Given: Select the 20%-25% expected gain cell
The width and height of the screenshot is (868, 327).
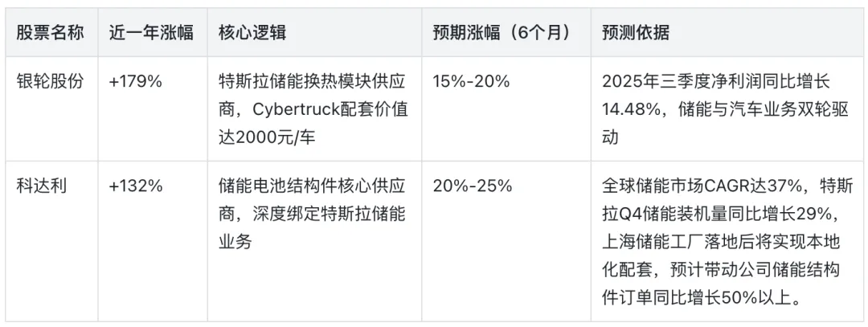Looking at the screenshot, I should [473, 186].
